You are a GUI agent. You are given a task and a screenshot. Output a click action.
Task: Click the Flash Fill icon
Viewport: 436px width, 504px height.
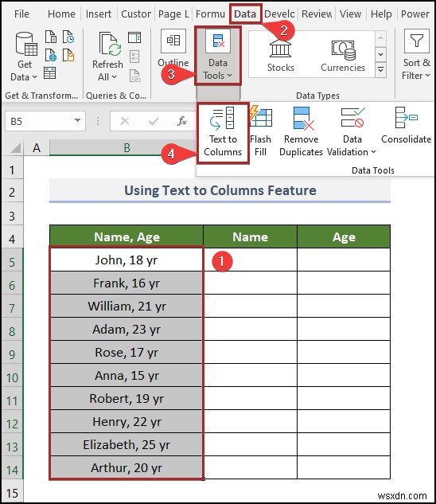click(x=261, y=117)
